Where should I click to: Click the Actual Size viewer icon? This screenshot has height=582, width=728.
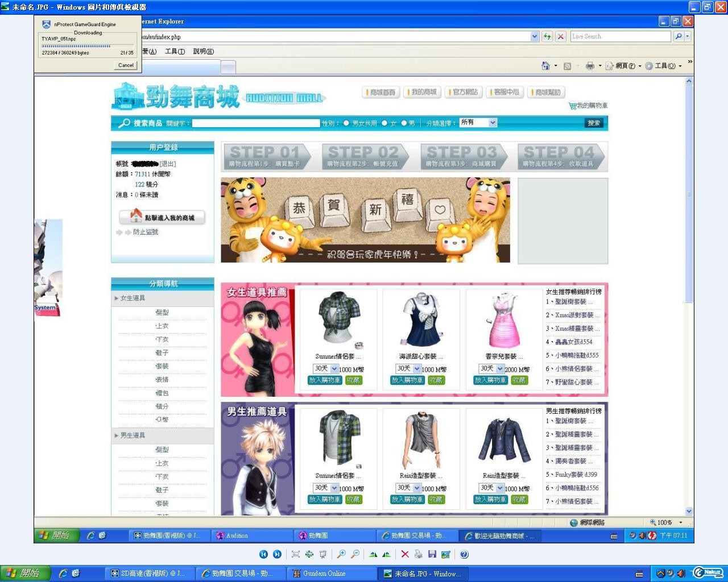309,554
